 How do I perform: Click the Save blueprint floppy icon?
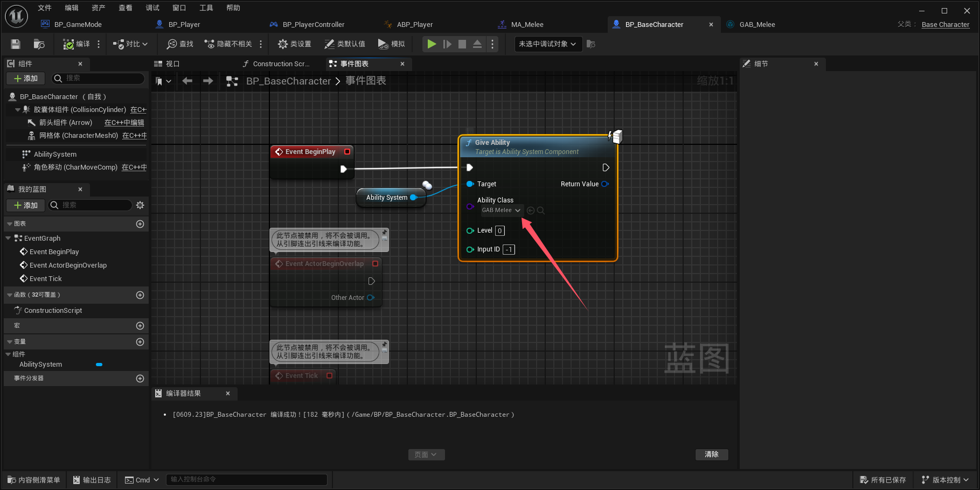click(16, 44)
